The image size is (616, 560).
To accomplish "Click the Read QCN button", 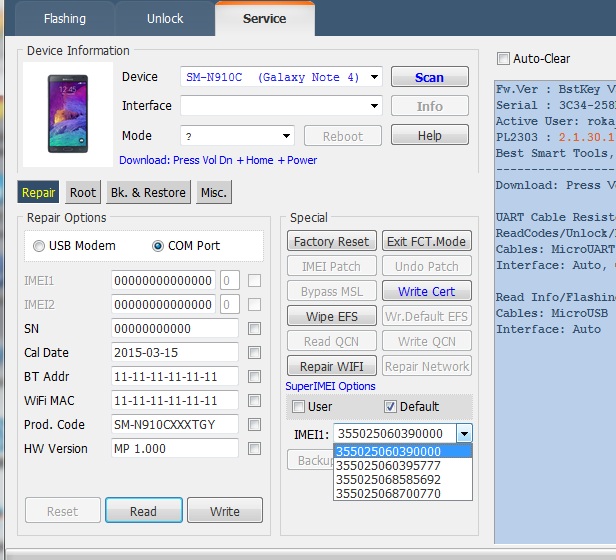I will coord(332,341).
